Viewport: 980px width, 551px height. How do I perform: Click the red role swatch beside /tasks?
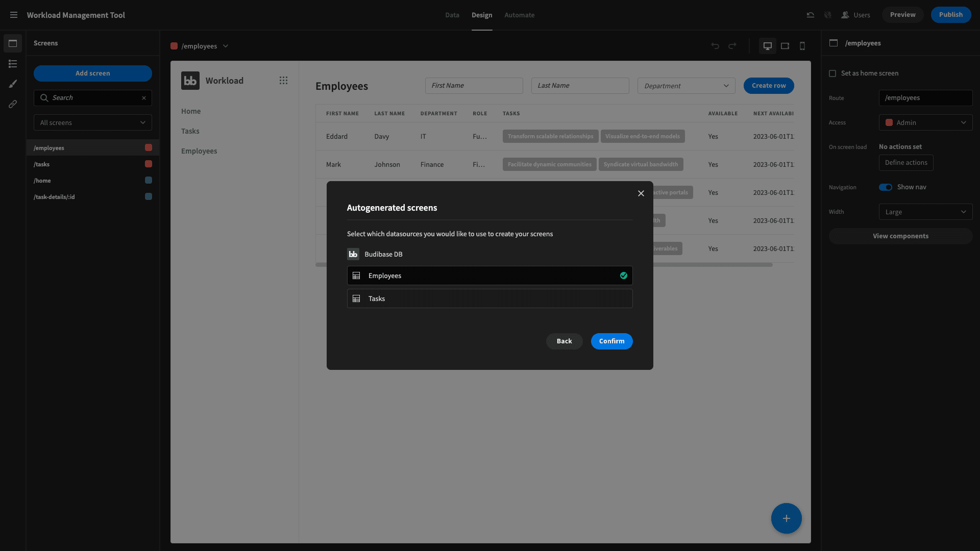click(149, 164)
